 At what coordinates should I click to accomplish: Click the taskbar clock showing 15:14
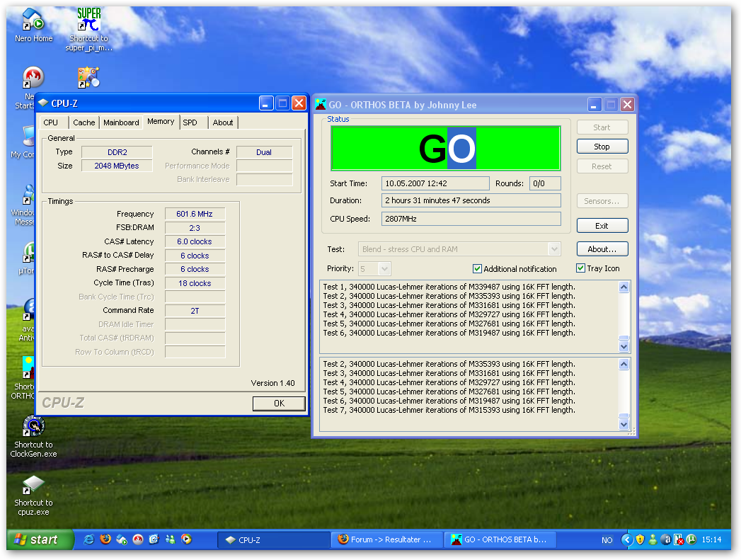point(711,539)
